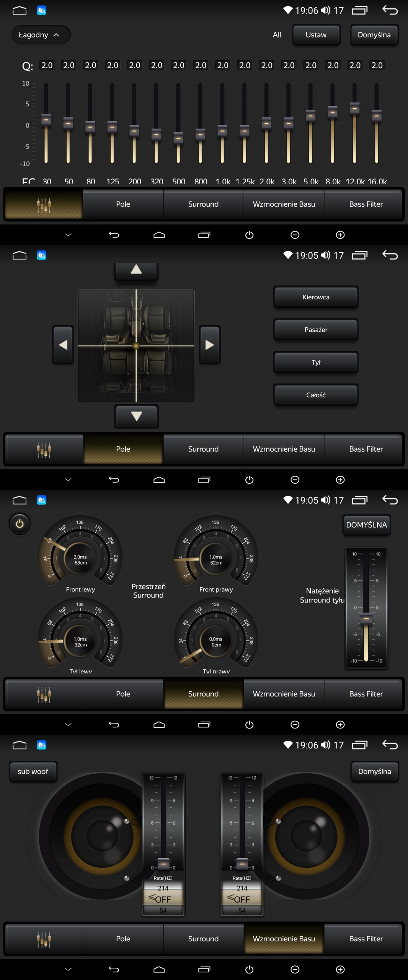Select the gold-highlighted equalizer sliders tab icon
This screenshot has width=408, height=980.
click(44, 204)
